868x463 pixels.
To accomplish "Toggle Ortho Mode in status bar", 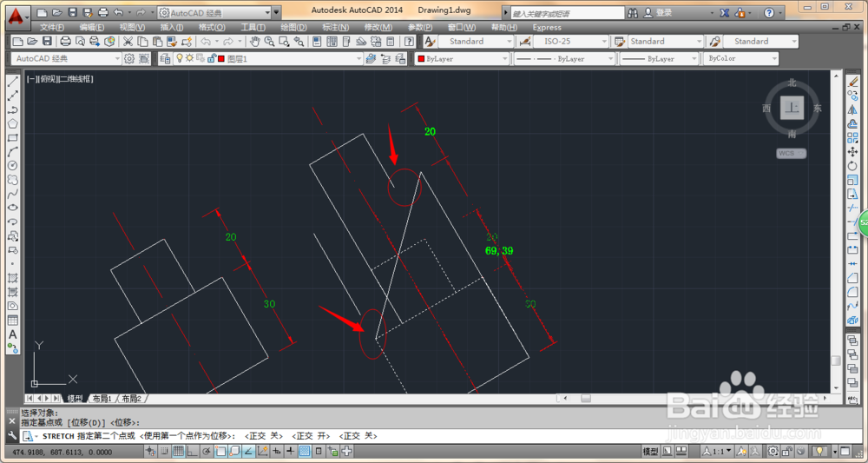I will point(192,451).
